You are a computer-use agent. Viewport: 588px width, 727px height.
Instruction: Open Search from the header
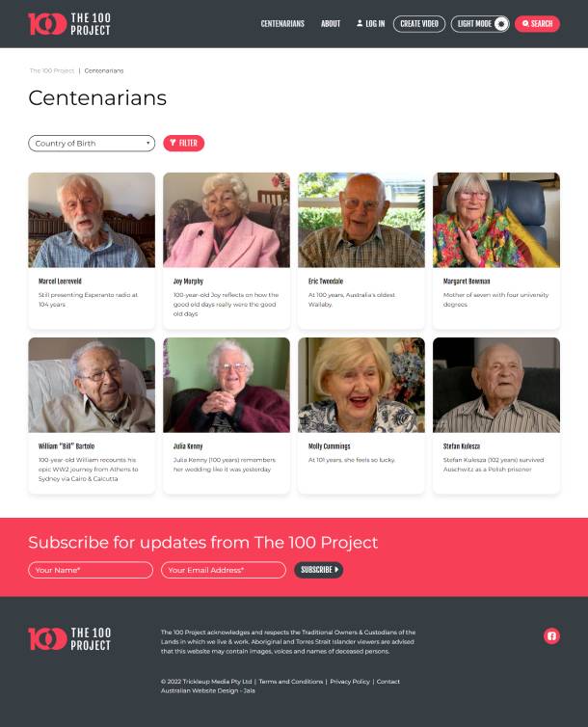[537, 24]
